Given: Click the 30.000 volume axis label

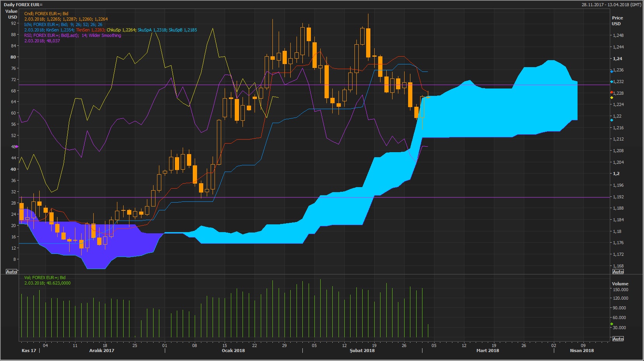Looking at the screenshot, I should click(x=620, y=328).
